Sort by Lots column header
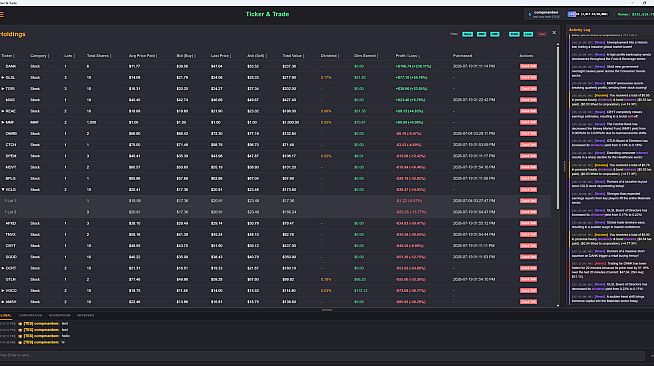 coord(69,55)
